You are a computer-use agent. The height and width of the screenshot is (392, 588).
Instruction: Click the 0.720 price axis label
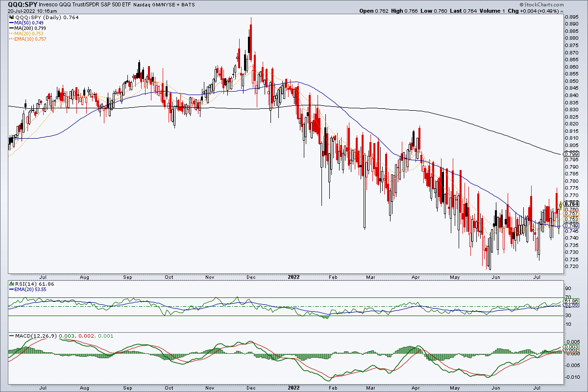coord(572,267)
